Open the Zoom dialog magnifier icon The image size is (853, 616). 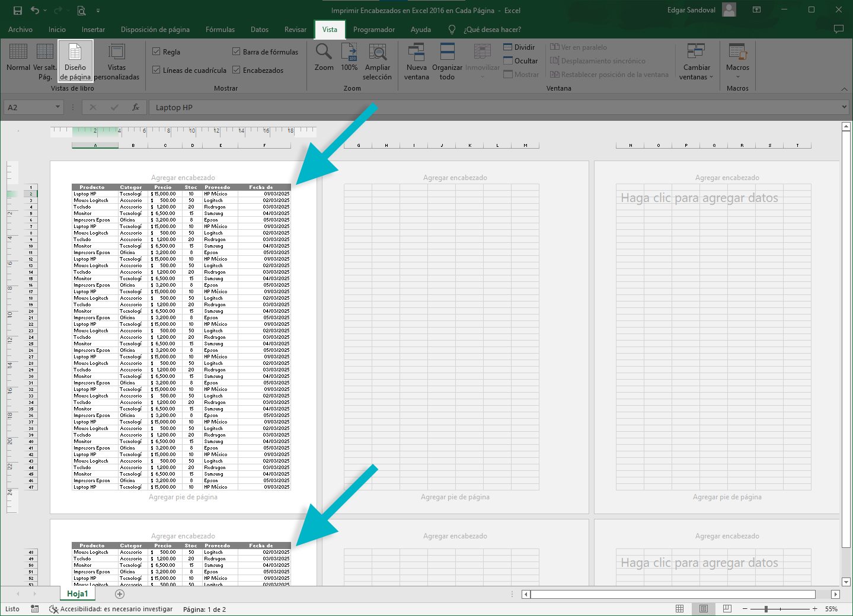point(324,53)
